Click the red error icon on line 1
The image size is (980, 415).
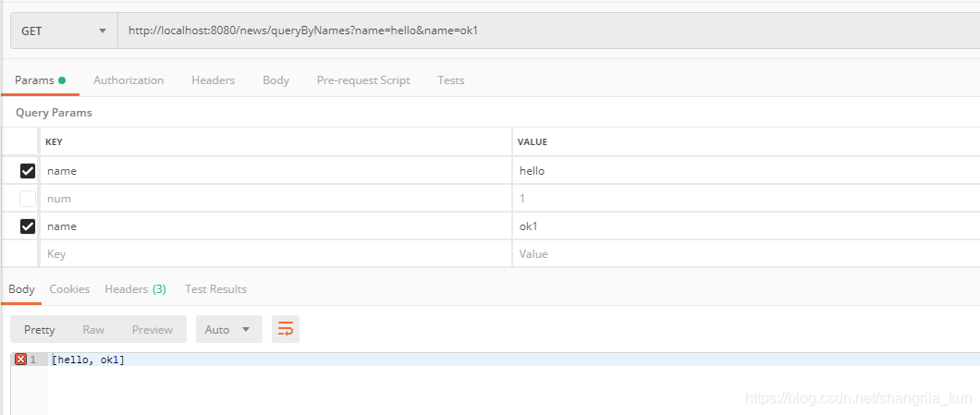coord(20,360)
